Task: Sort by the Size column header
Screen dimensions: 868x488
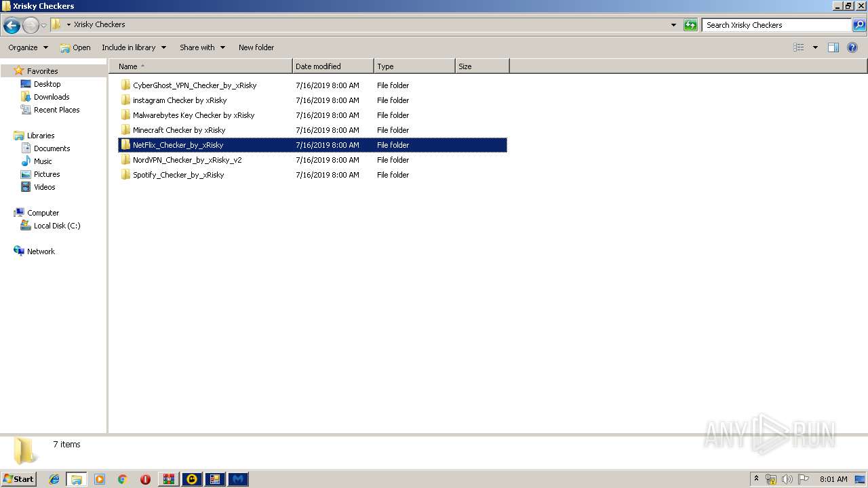Action: (x=482, y=66)
